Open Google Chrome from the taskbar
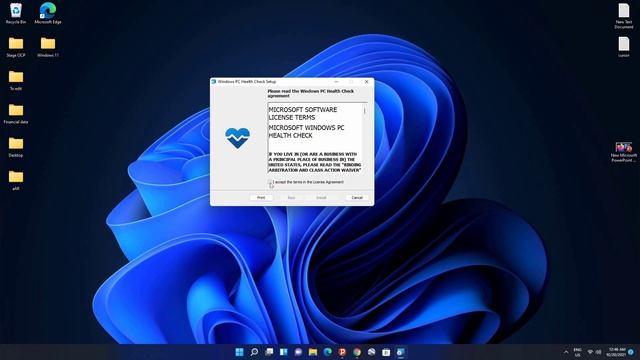Image resolution: width=640 pixels, height=360 pixels. coord(357,352)
